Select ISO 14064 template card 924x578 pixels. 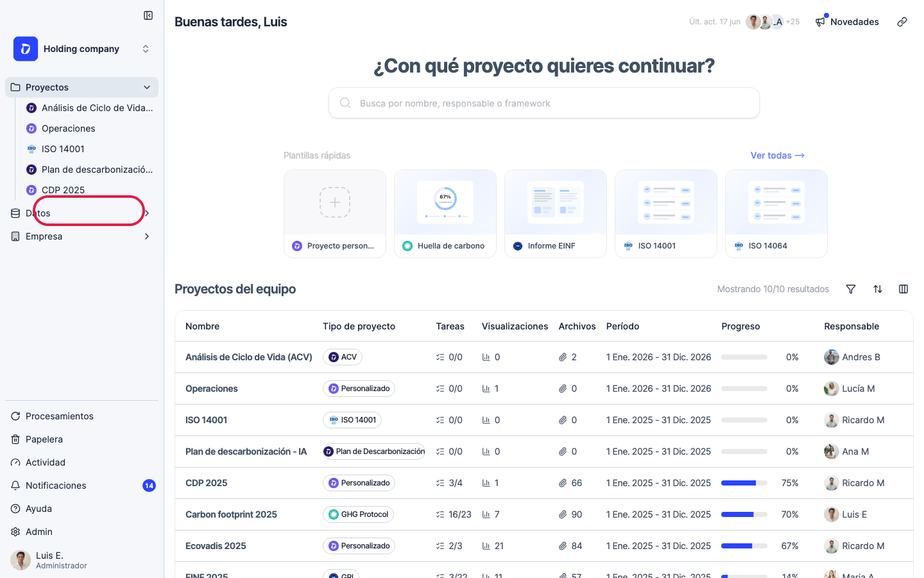pos(776,214)
